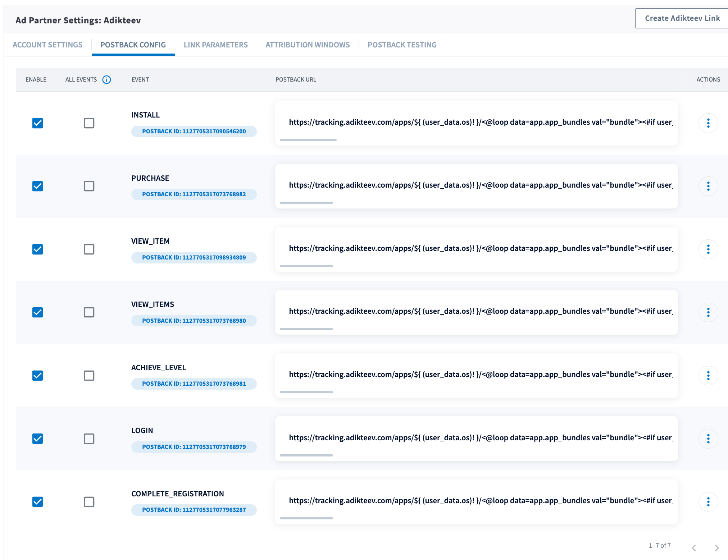Open actions menu for PURCHASE row
Image resolution: width=728 pixels, height=560 pixels.
click(708, 186)
